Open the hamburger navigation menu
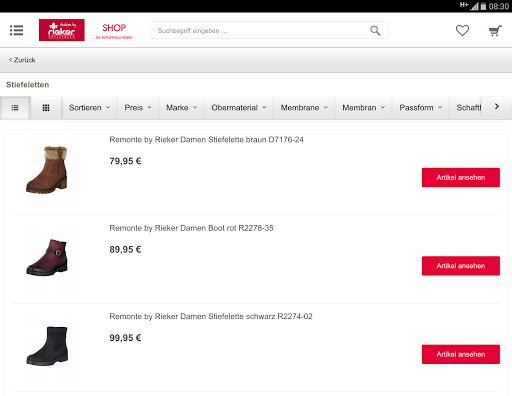This screenshot has width=512, height=396. (16, 30)
